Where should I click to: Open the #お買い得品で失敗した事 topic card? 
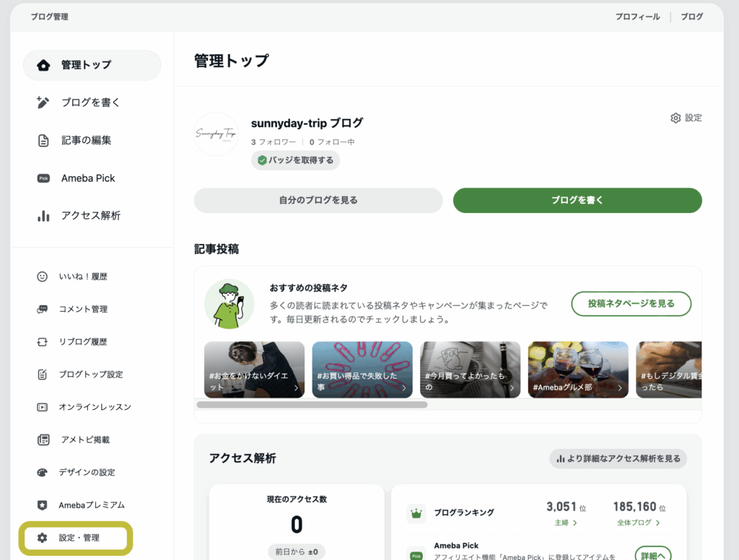tap(362, 369)
